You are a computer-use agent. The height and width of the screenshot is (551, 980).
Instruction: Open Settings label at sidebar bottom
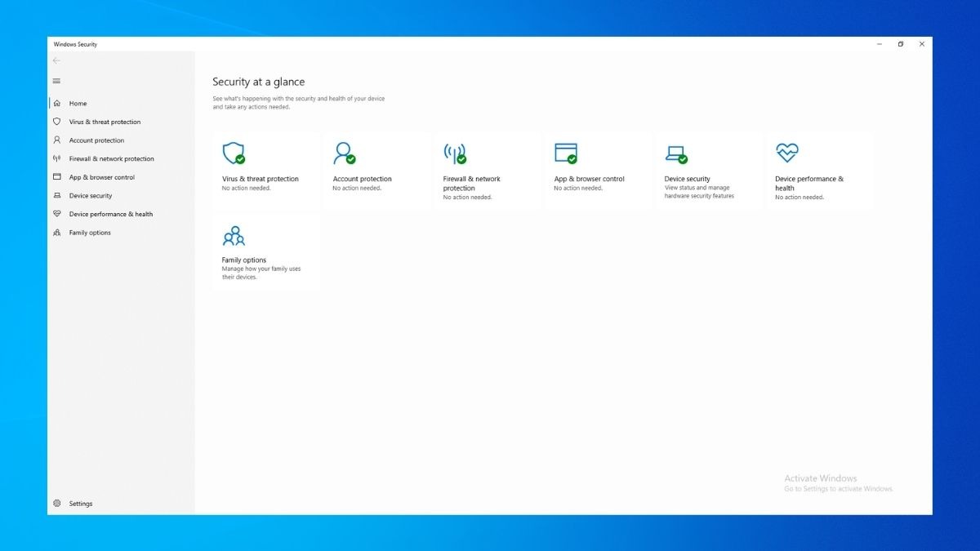(81, 504)
